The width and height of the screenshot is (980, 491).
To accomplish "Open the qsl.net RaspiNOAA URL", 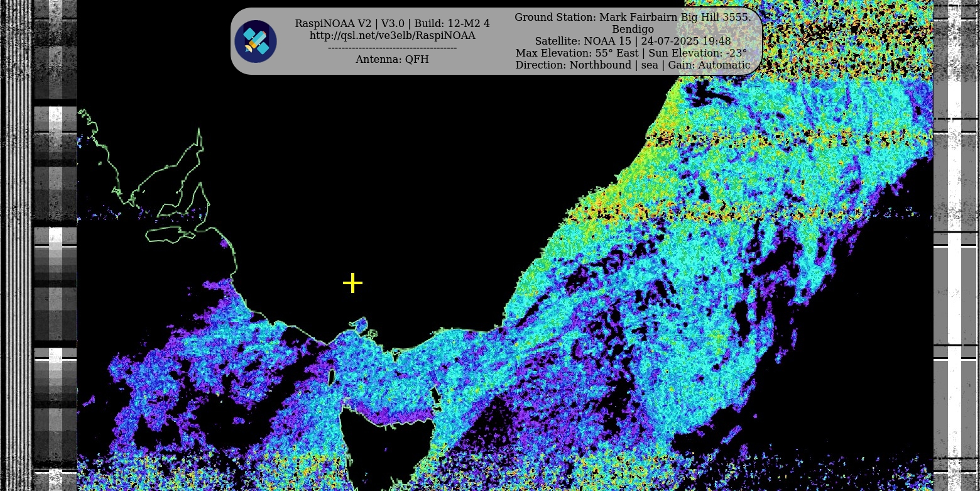I will tap(392, 36).
